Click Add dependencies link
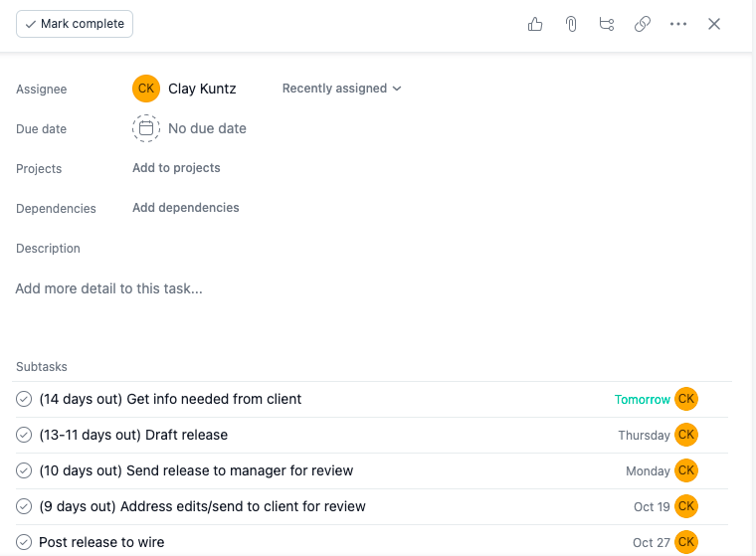Image resolution: width=756 pixels, height=556 pixels. pos(186,208)
